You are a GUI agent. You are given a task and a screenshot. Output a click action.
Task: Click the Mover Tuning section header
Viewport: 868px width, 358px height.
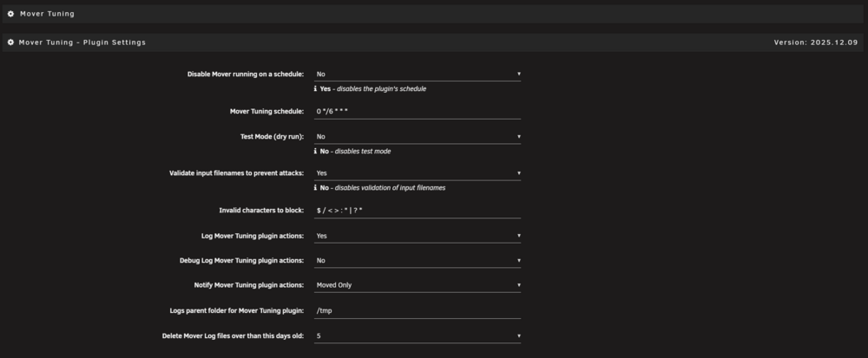tap(433, 14)
